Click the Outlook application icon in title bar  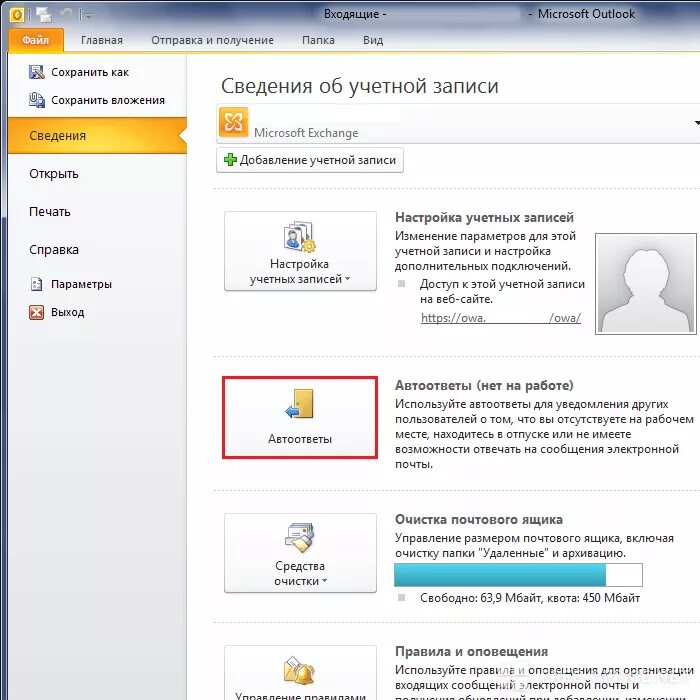click(x=17, y=15)
